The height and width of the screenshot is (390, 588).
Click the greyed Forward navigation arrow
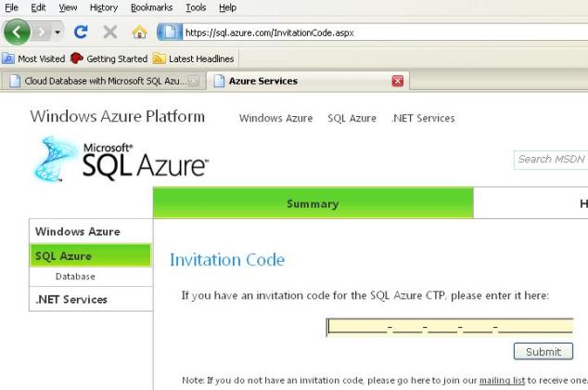pyautogui.click(x=42, y=32)
